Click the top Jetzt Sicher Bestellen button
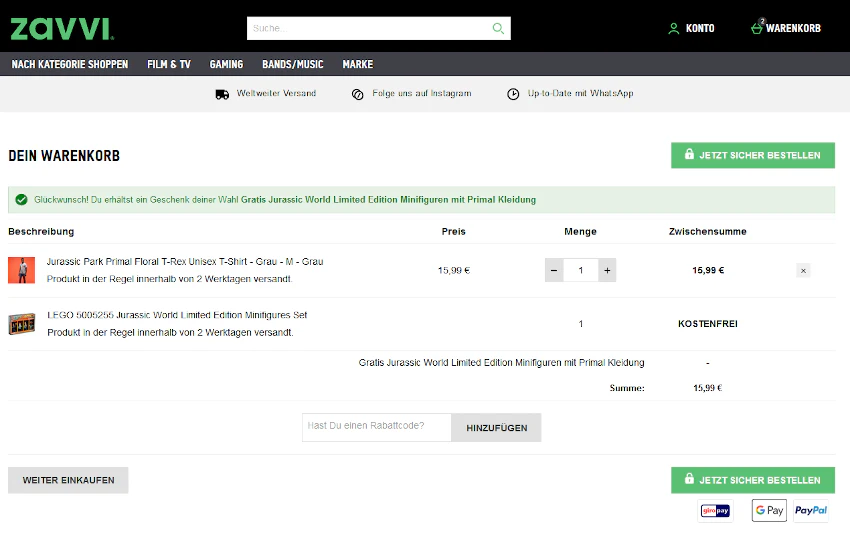Image resolution: width=850 pixels, height=535 pixels. pos(753,155)
